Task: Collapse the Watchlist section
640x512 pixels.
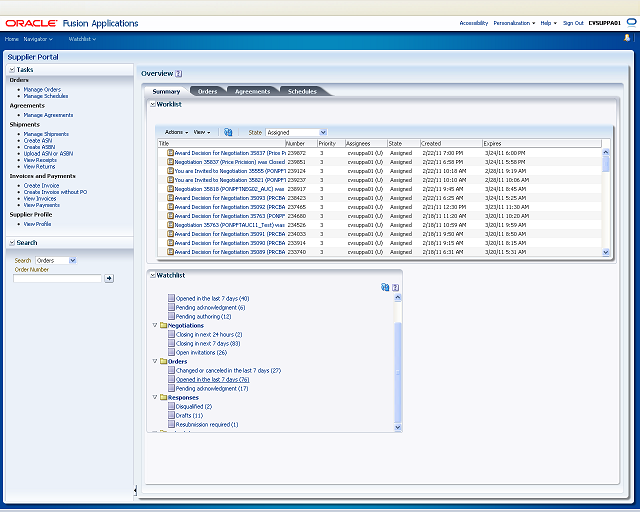Action: pos(153,276)
